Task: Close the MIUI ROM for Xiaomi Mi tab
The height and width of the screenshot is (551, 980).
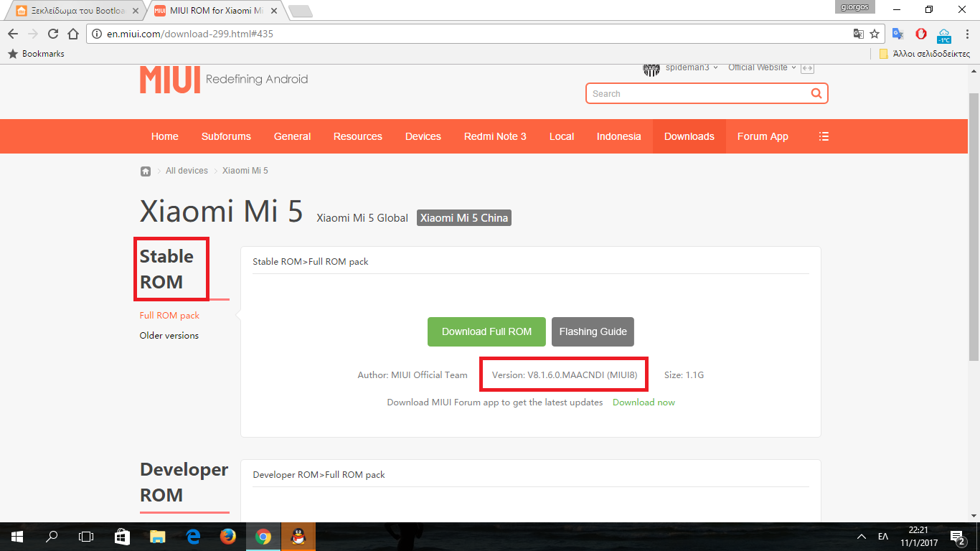Action: tap(274, 11)
